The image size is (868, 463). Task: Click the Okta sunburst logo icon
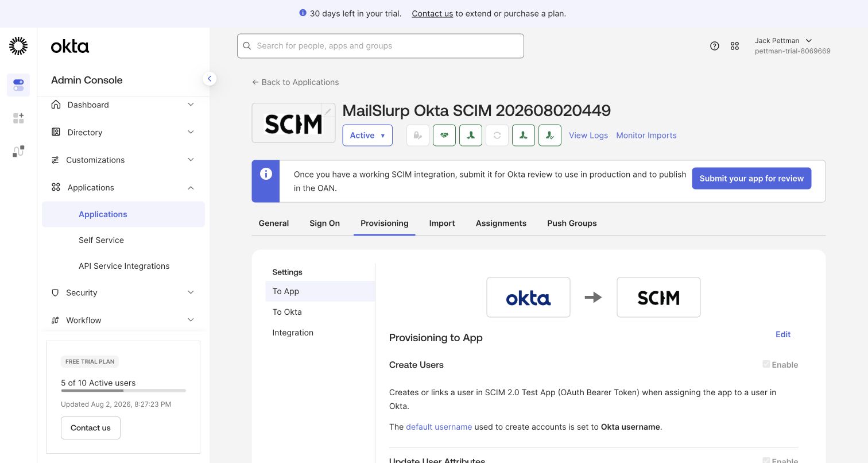[x=18, y=46]
